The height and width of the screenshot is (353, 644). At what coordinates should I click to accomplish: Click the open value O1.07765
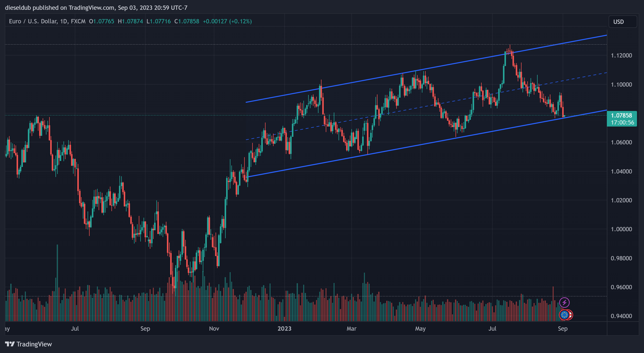tap(101, 21)
